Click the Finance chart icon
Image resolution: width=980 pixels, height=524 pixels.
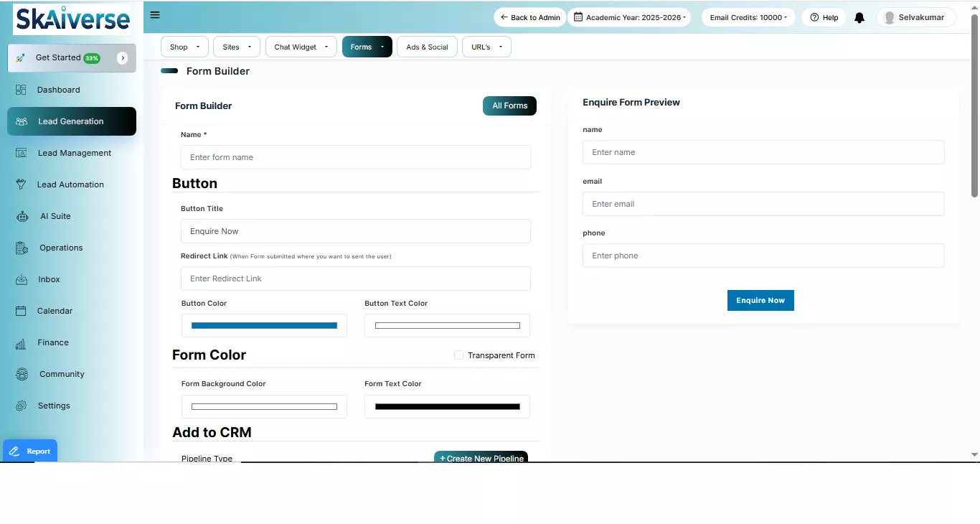(21, 343)
